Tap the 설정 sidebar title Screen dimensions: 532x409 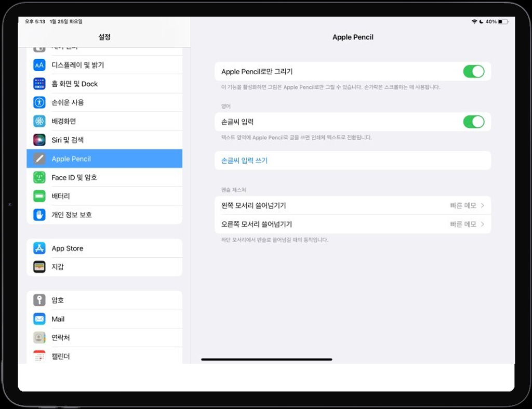tap(104, 37)
